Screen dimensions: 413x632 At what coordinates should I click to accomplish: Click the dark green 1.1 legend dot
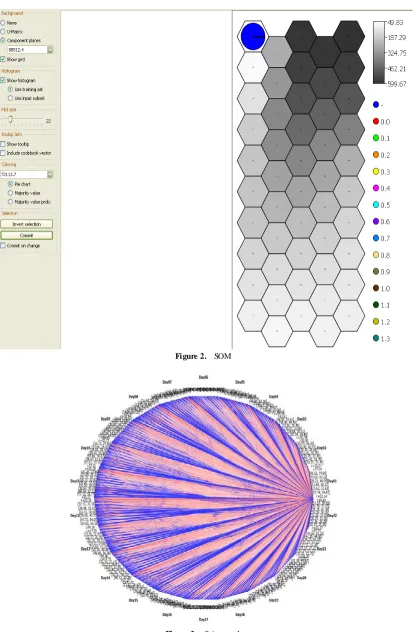[x=376, y=305]
